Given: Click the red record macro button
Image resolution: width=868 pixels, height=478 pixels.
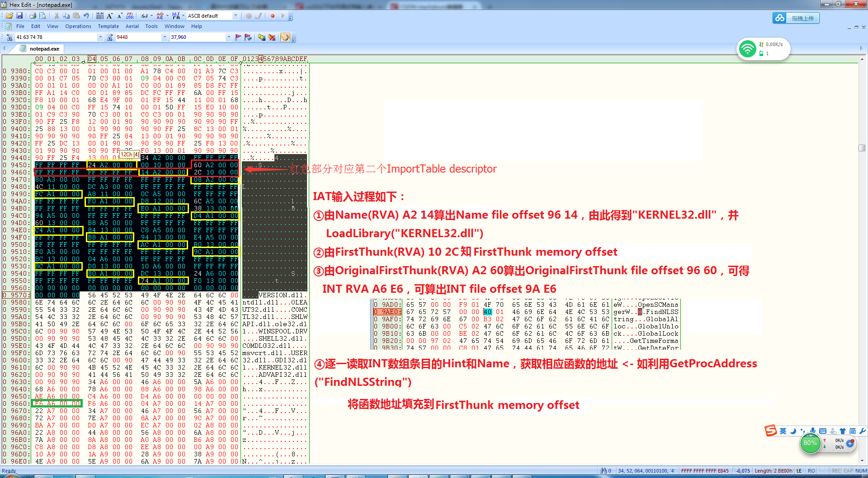Looking at the screenshot, I should (273, 16).
